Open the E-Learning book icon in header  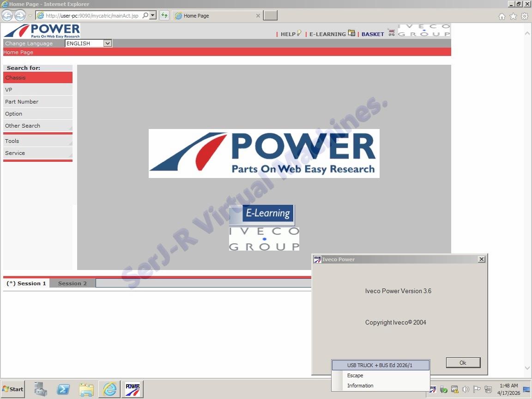[351, 33]
